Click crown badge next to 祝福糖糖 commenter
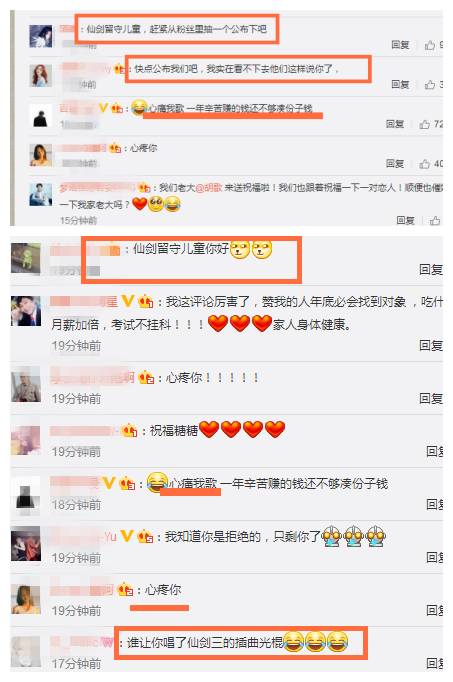The image size is (453, 682). (129, 431)
